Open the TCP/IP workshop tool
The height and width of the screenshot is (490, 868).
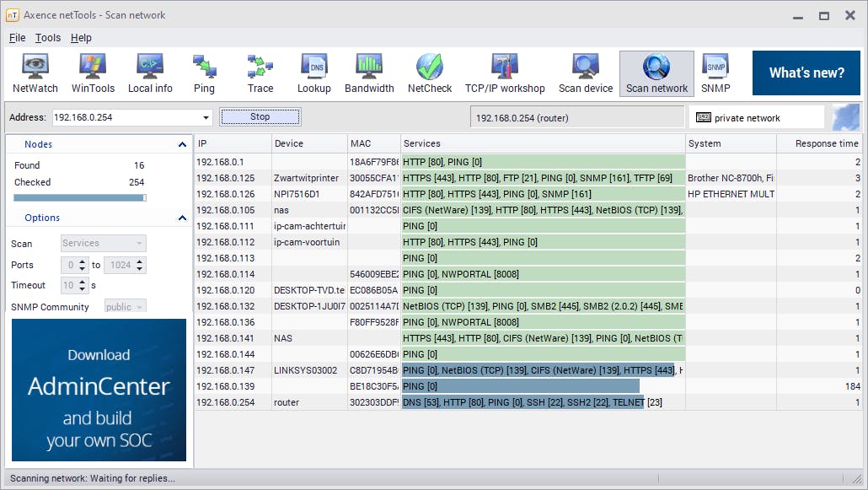[x=505, y=73]
